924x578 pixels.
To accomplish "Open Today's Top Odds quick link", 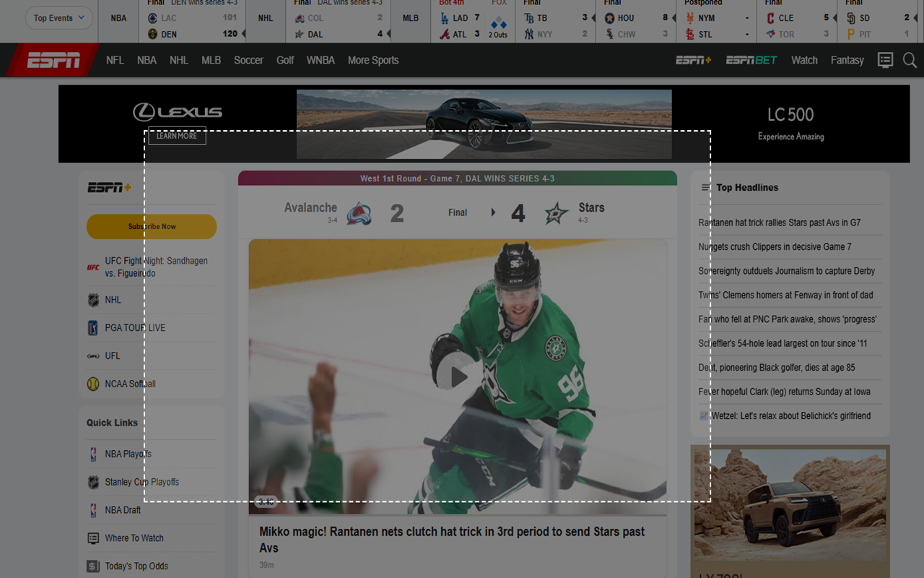I will tap(136, 566).
